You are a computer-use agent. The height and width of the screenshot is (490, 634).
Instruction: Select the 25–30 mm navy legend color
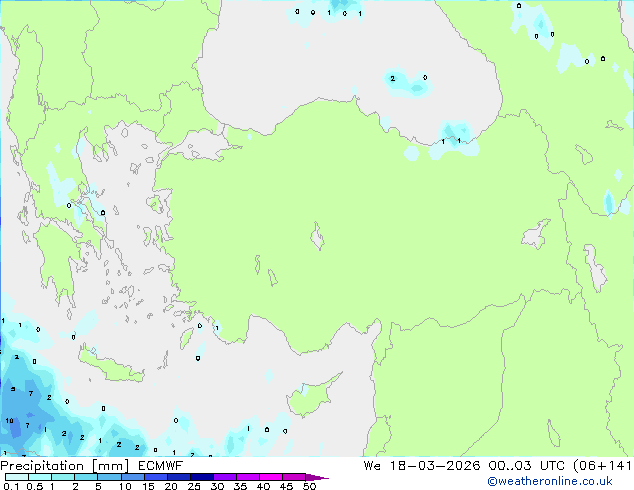pos(201,477)
